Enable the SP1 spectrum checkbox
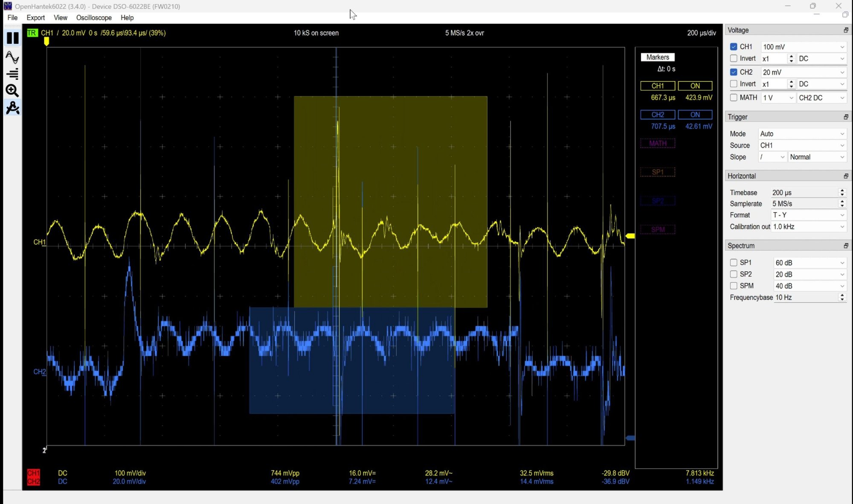This screenshot has width=853, height=504. click(x=734, y=262)
